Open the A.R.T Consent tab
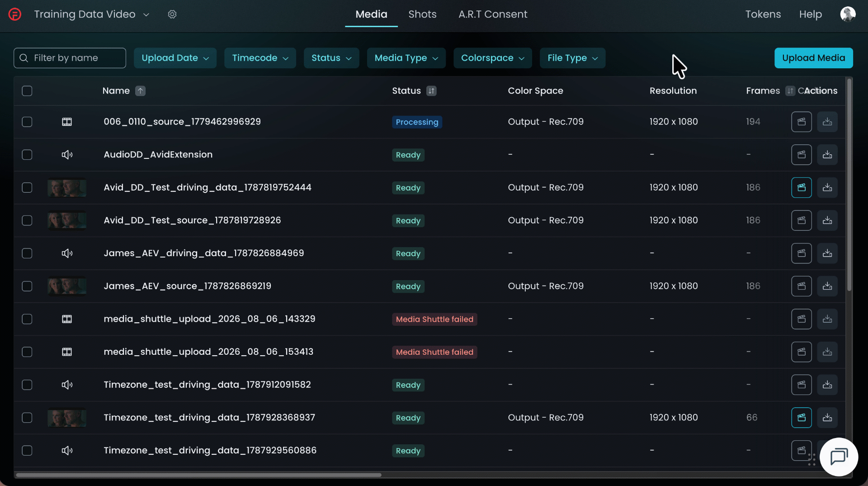The height and width of the screenshot is (486, 868). 493,14
